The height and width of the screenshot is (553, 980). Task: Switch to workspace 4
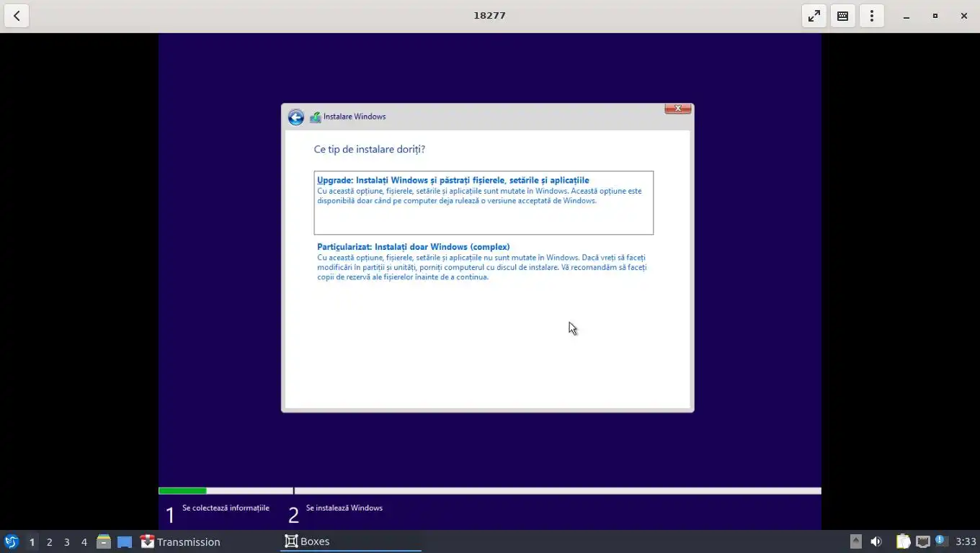tap(84, 542)
